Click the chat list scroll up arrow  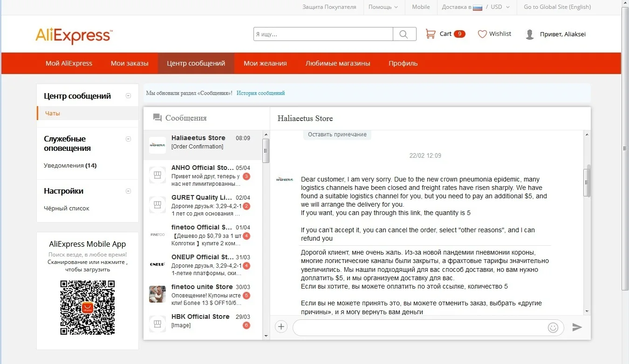266,135
